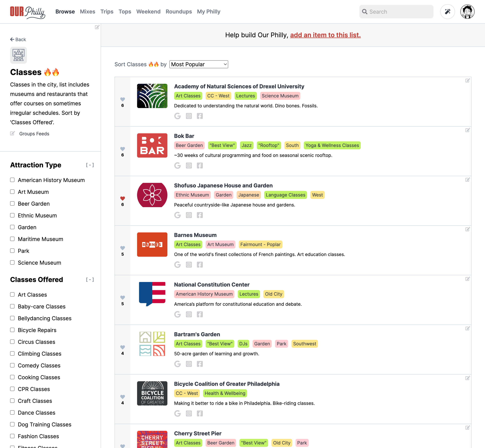Open National Constitution Center logo thumbnail

coord(152,294)
